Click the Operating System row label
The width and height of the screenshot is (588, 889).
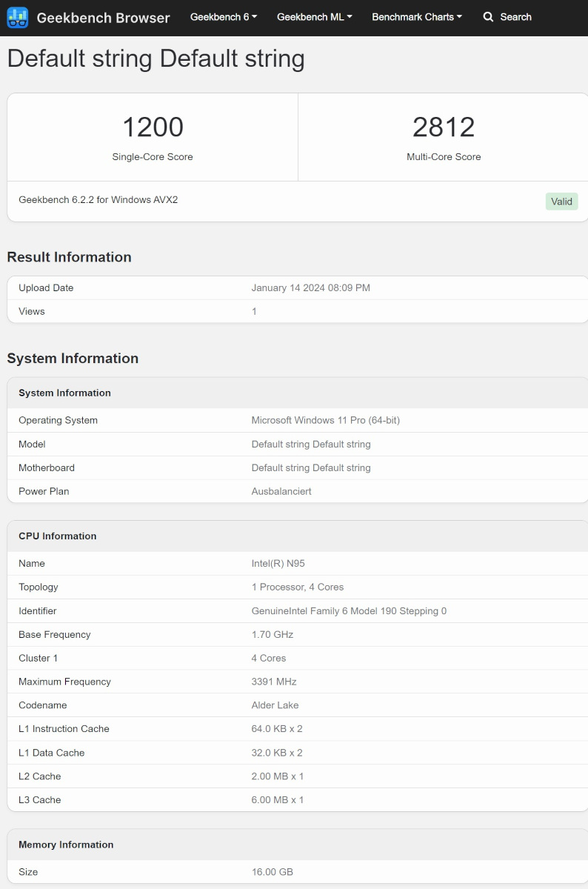pyautogui.click(x=58, y=421)
